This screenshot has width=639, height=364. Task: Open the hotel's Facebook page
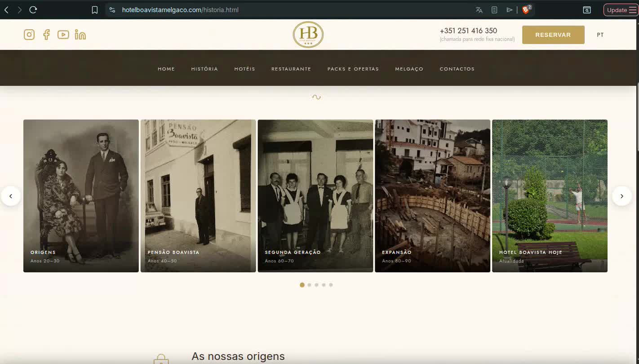tap(46, 35)
